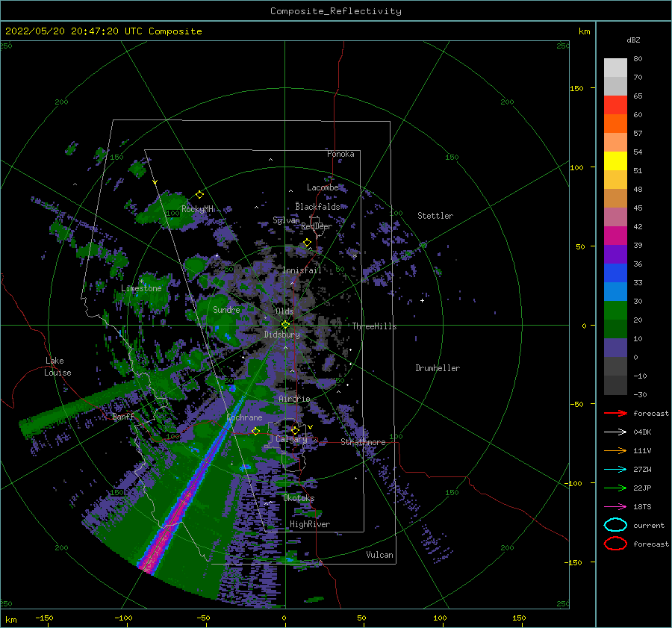
Task: Select the bright green 20-30 dBZ band
Action: (615, 311)
